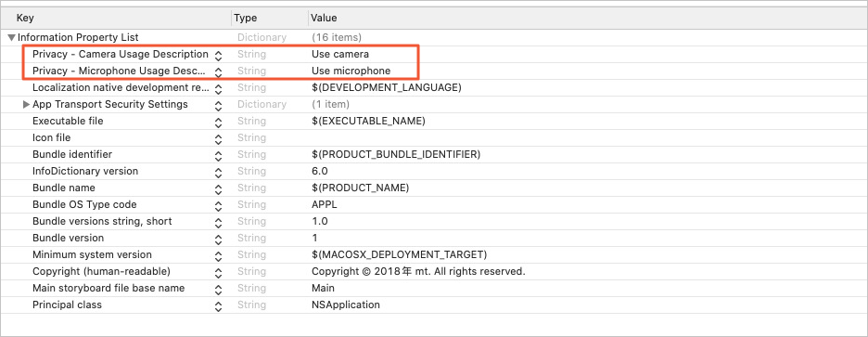Open key stepper for Executable file row

[x=219, y=122]
